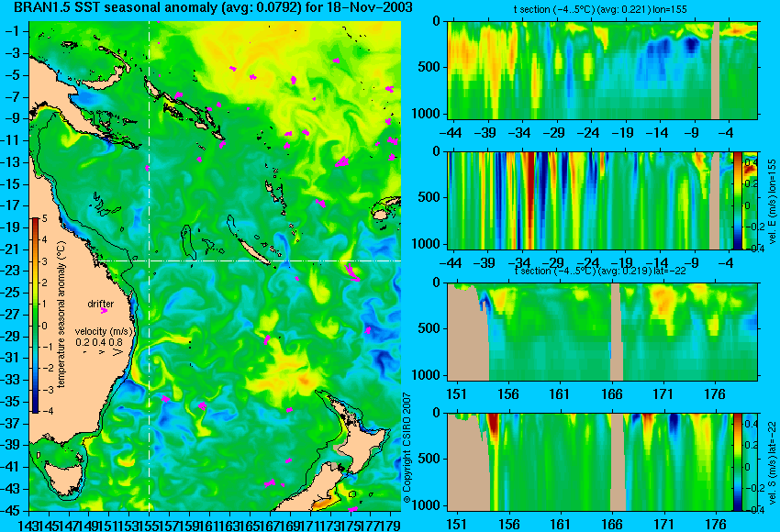The width and height of the screenshot is (780, 532).
Task: Click the velocity arrow symbols in the map legend
Action: click(x=104, y=352)
